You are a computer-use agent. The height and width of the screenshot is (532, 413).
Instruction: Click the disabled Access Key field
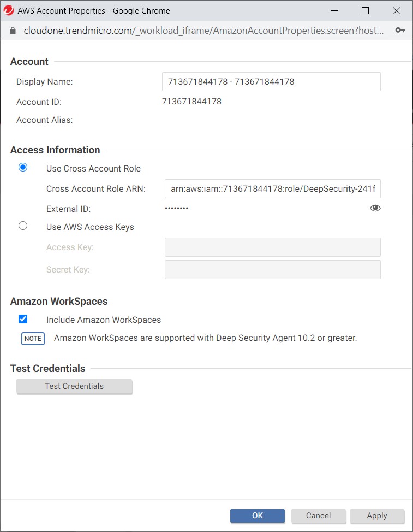coord(272,247)
